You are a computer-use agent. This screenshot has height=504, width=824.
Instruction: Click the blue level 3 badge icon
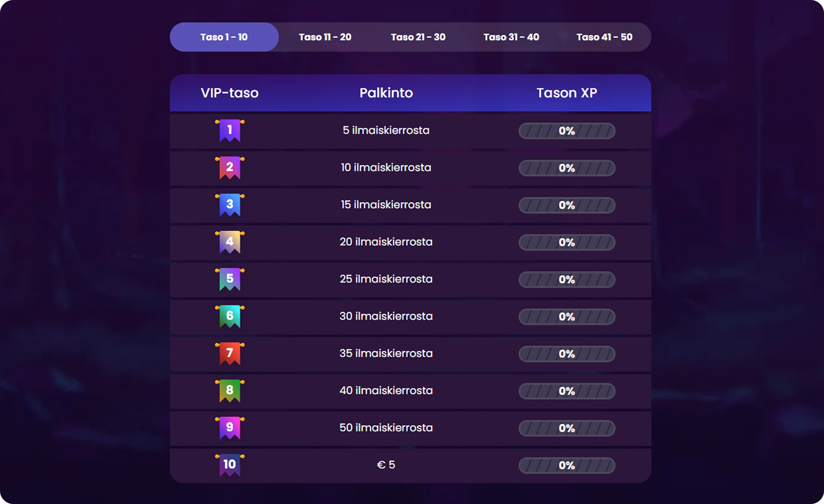point(230,205)
